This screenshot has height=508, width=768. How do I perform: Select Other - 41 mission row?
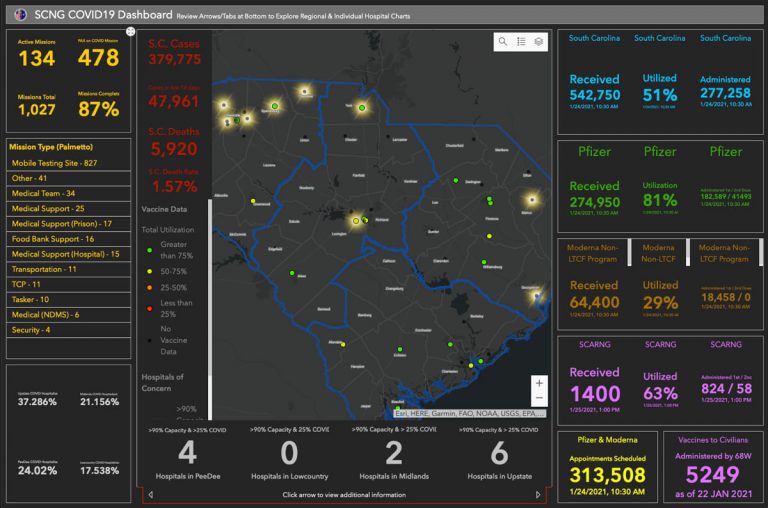coord(69,178)
